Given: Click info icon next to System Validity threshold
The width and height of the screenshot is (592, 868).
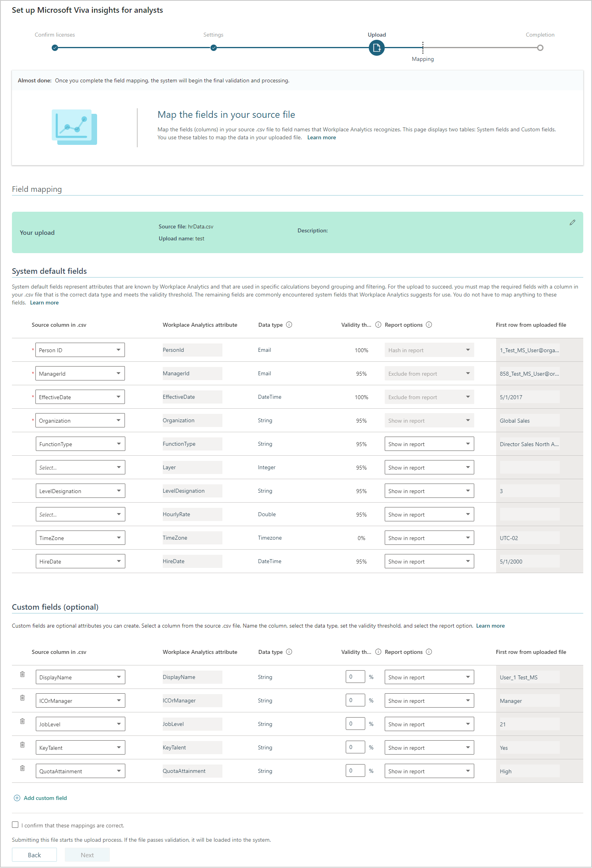Looking at the screenshot, I should click(x=378, y=325).
